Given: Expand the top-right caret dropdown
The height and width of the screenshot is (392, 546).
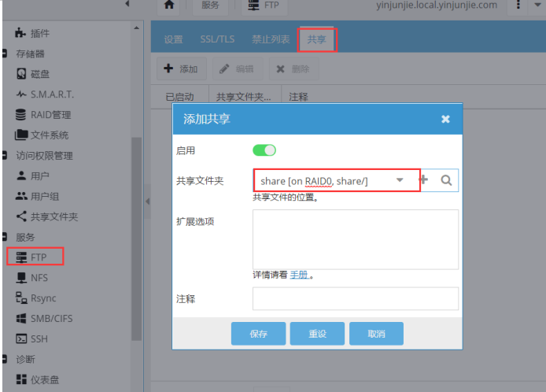Looking at the screenshot, I should [537, 5].
